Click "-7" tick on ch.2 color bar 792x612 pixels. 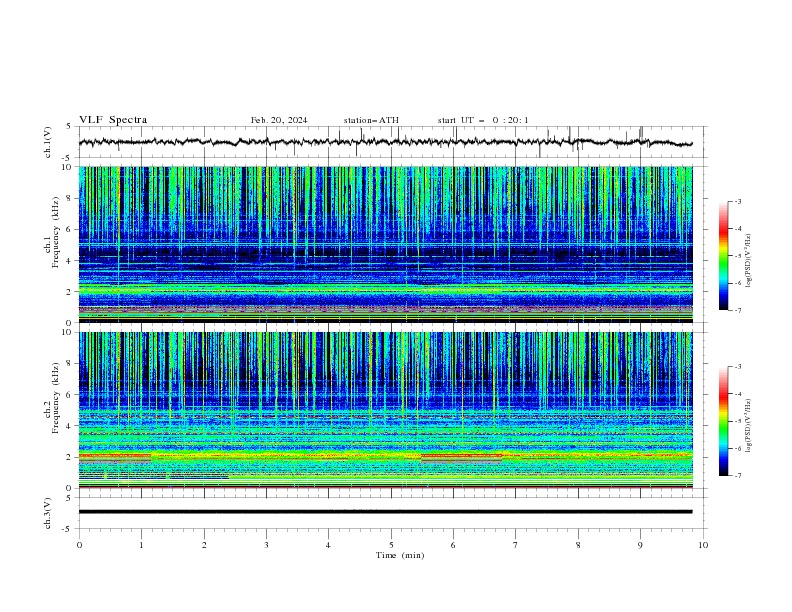(738, 476)
